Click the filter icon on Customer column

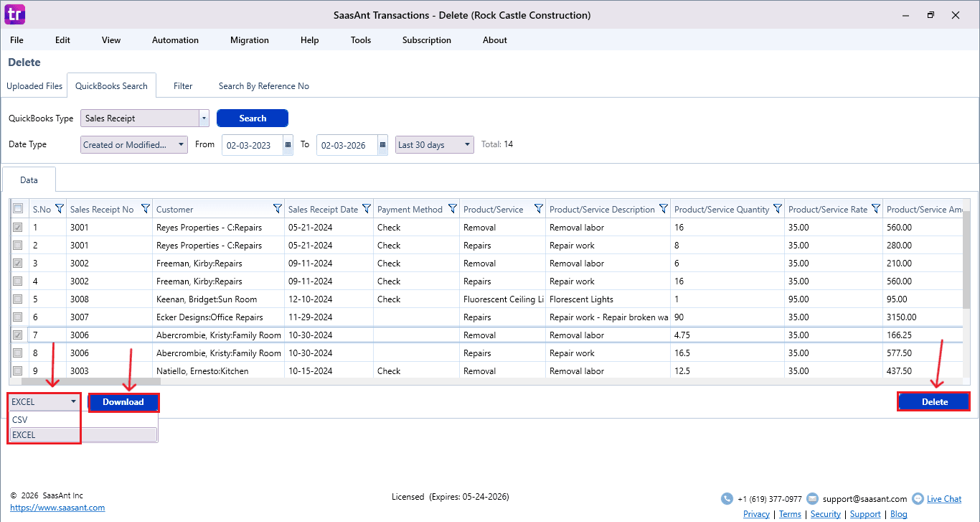pyautogui.click(x=278, y=209)
